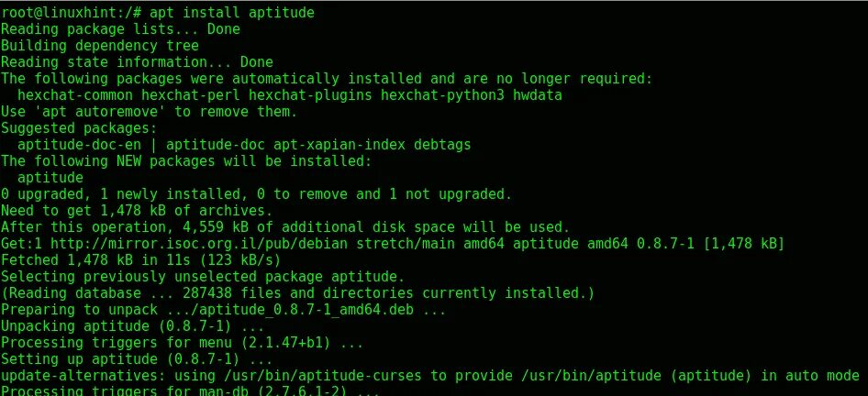This screenshot has width=868, height=396.
Task: Click the debtags suggested package
Action: (442, 145)
